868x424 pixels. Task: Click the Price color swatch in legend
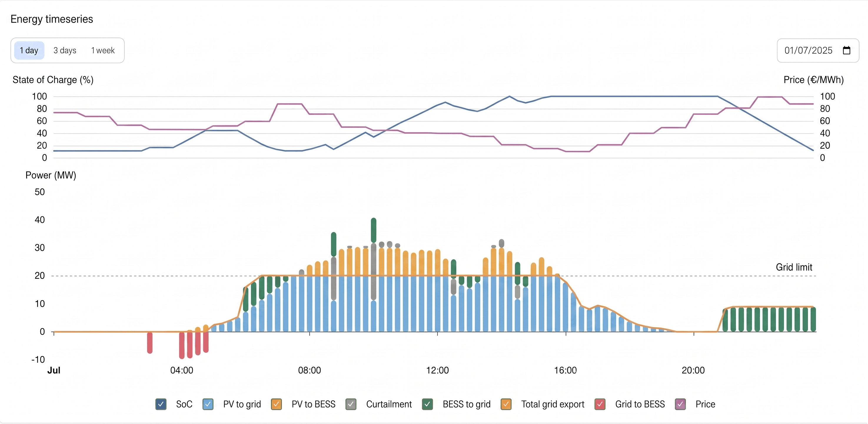tap(680, 404)
